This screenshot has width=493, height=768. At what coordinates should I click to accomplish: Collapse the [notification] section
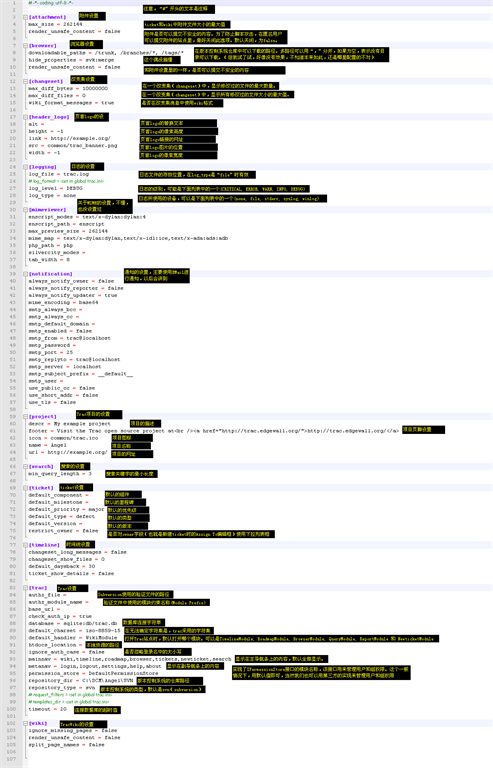pyautogui.click(x=25, y=274)
